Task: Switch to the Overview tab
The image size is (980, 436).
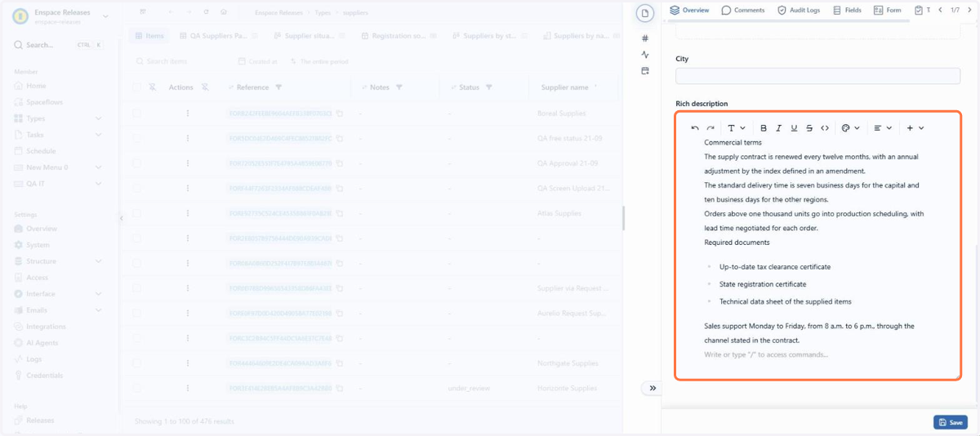Action: tap(689, 10)
